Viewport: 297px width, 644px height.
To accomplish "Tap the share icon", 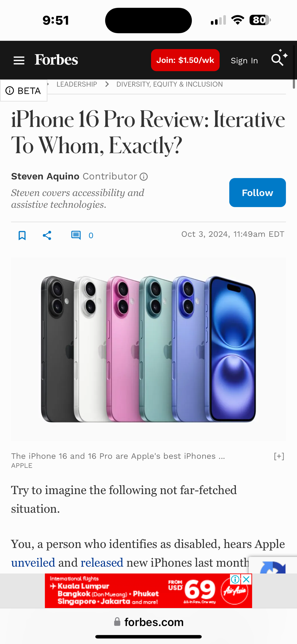I will (47, 236).
